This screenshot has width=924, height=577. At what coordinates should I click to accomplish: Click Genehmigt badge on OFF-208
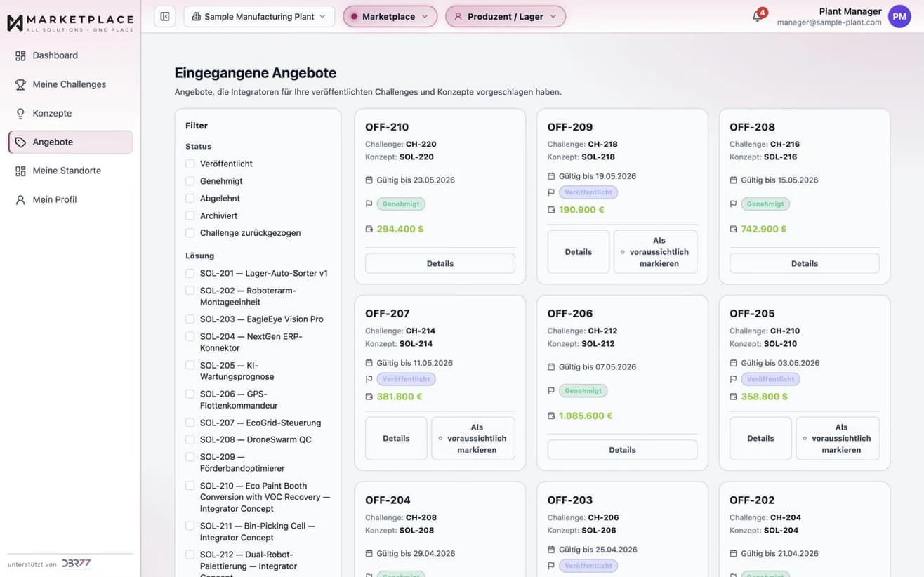(765, 204)
